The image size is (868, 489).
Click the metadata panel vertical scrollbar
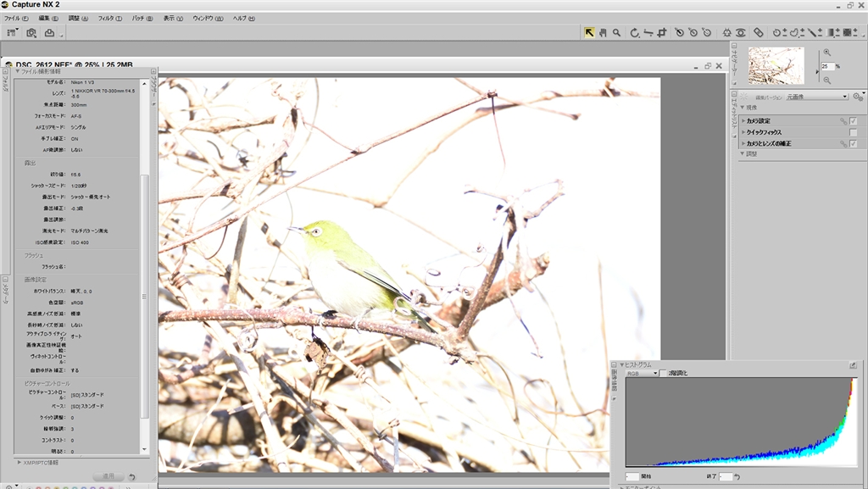(144, 296)
